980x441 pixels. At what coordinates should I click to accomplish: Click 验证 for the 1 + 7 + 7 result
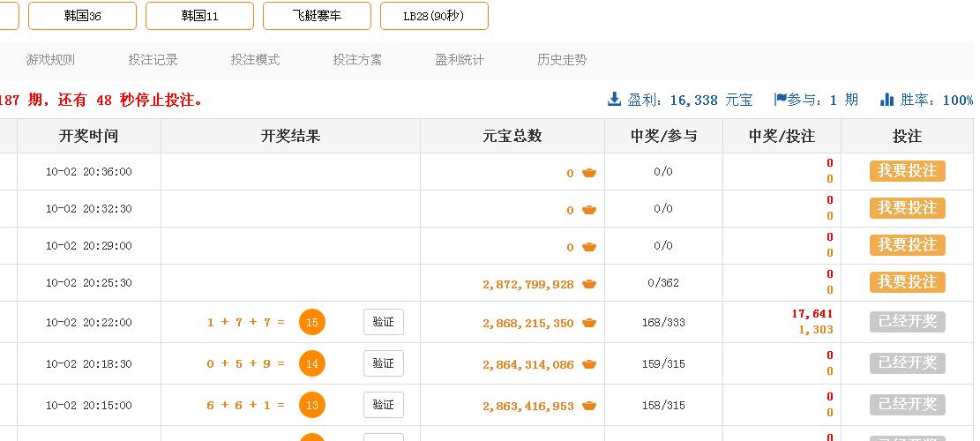pyautogui.click(x=383, y=322)
